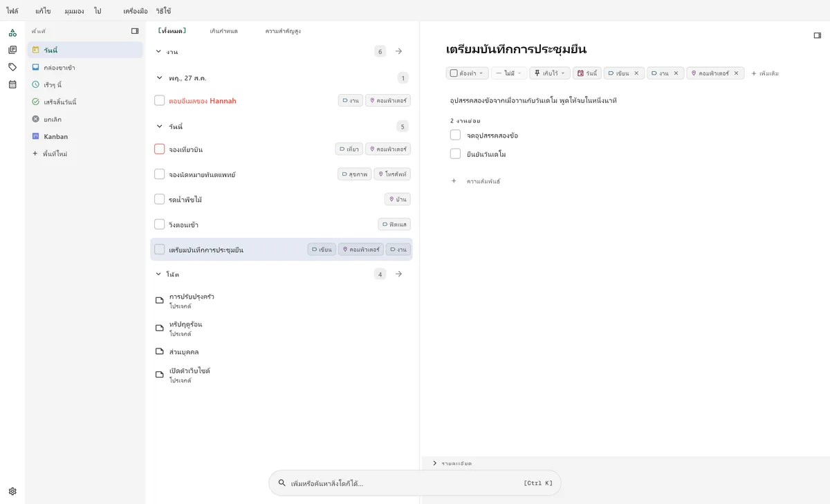The width and height of the screenshot is (830, 504).
Task: Click the search or add input field
Action: click(x=415, y=483)
